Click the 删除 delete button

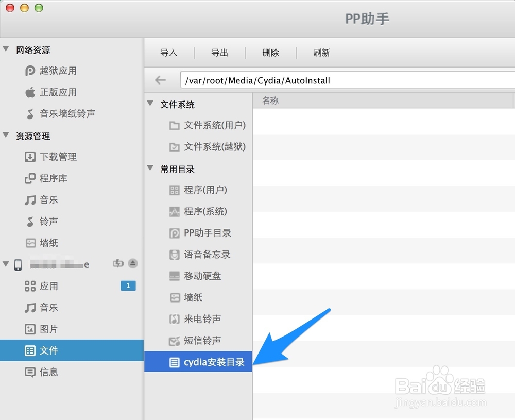(x=270, y=53)
